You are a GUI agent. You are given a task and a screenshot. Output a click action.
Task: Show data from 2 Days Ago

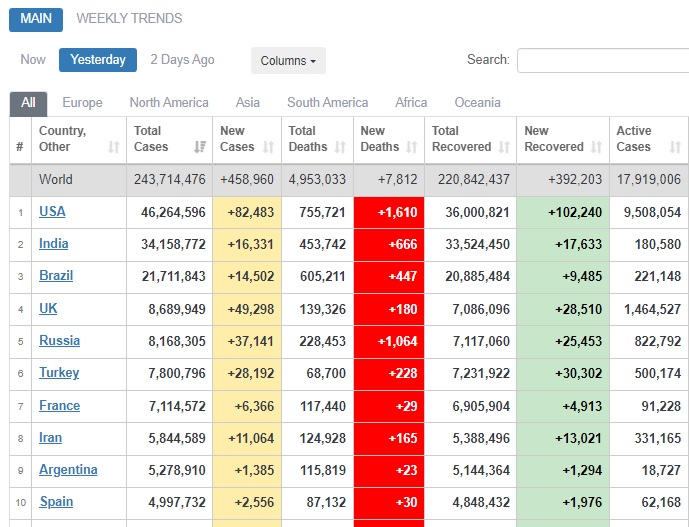pyautogui.click(x=182, y=60)
